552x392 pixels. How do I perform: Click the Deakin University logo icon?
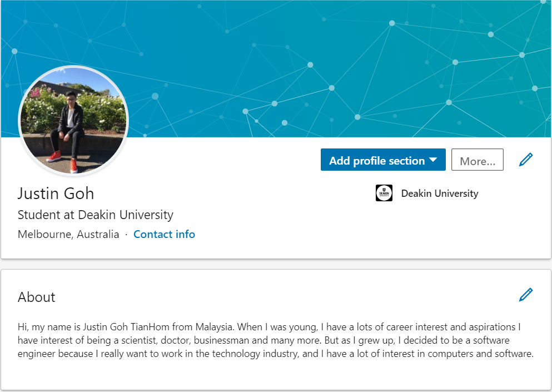(x=384, y=193)
